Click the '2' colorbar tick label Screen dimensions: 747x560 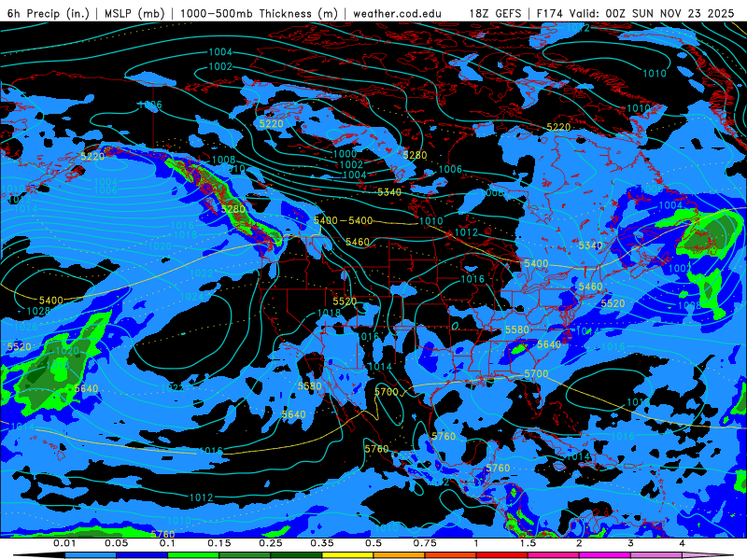(579, 543)
